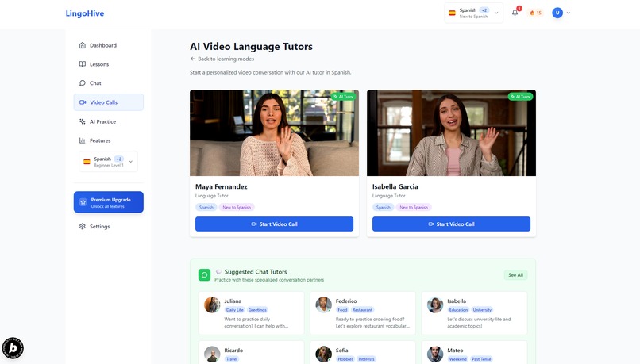This screenshot has height=364, width=640.
Task: Go back to learning modes
Action: (222, 59)
